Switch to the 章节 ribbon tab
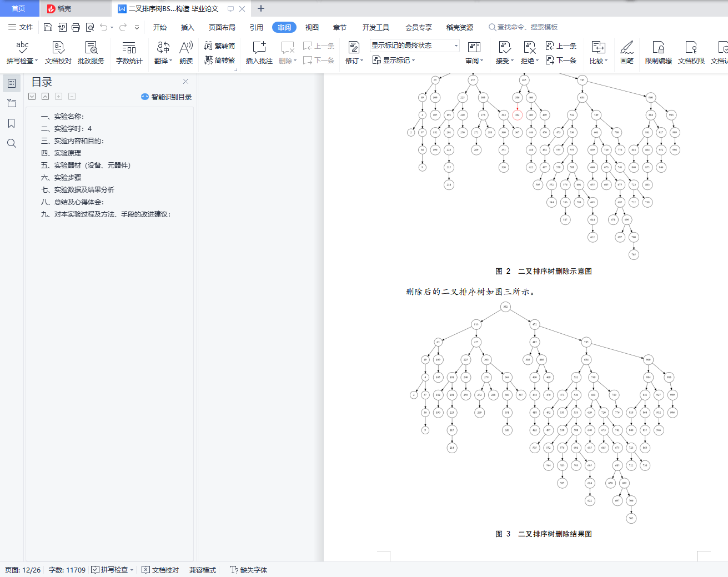Viewport: 728px width, 577px height. click(340, 27)
